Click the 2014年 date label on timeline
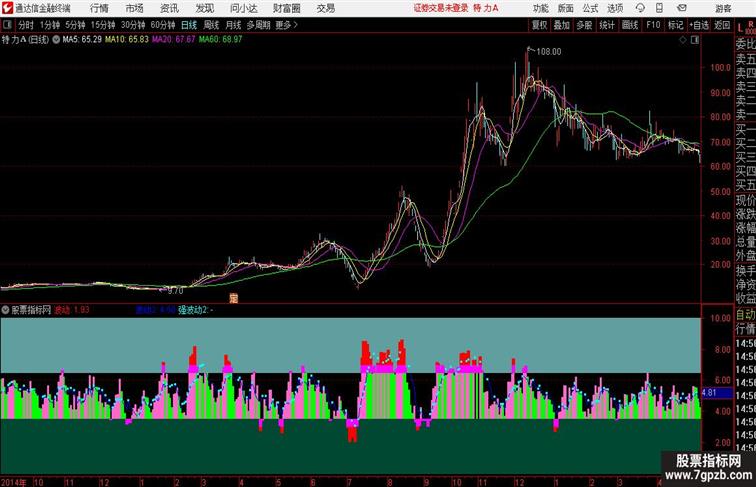This screenshot has width=756, height=487. point(14,482)
